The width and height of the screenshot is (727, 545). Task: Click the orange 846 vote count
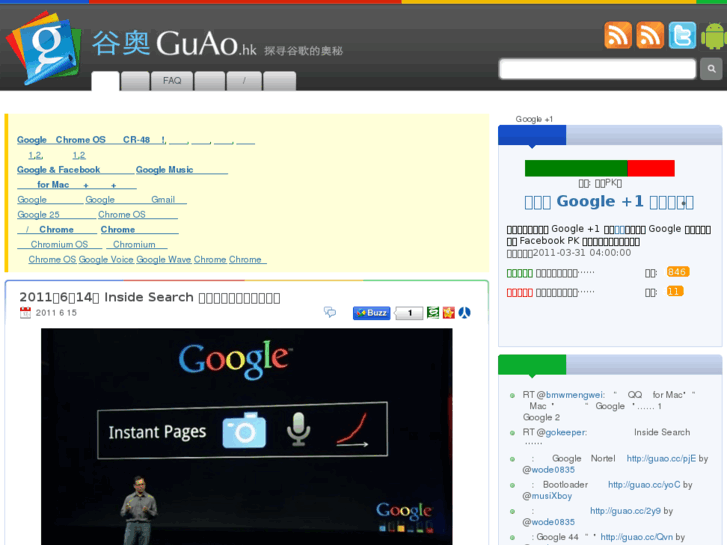677,272
